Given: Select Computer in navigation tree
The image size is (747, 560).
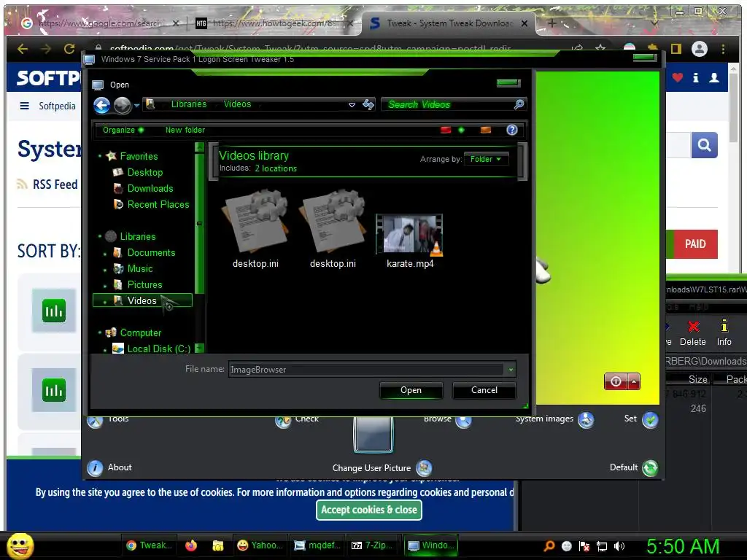Looking at the screenshot, I should (141, 332).
